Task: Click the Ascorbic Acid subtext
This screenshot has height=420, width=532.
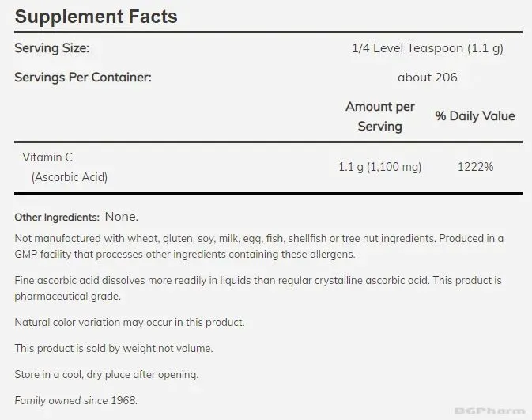Action: pos(70,177)
